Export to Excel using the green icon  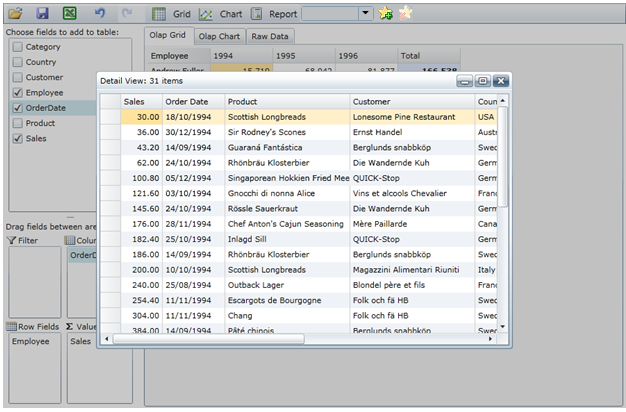69,14
